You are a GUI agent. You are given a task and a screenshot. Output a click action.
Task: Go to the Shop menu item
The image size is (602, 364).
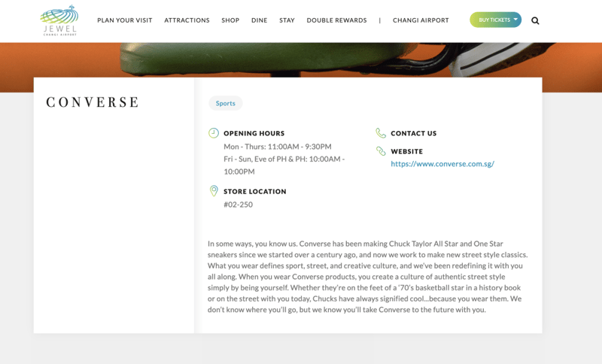click(230, 20)
